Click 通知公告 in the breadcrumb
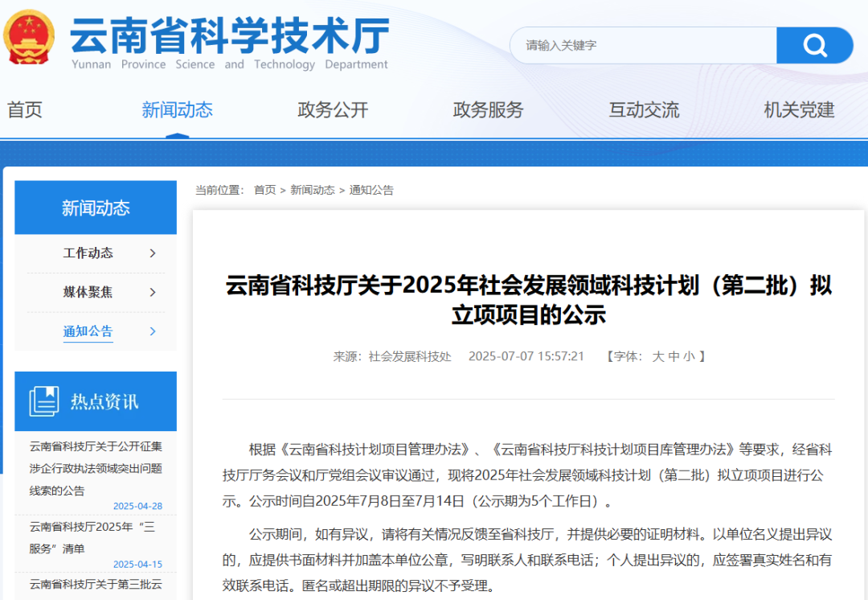Viewport: 868px width, 600px height. pos(371,190)
